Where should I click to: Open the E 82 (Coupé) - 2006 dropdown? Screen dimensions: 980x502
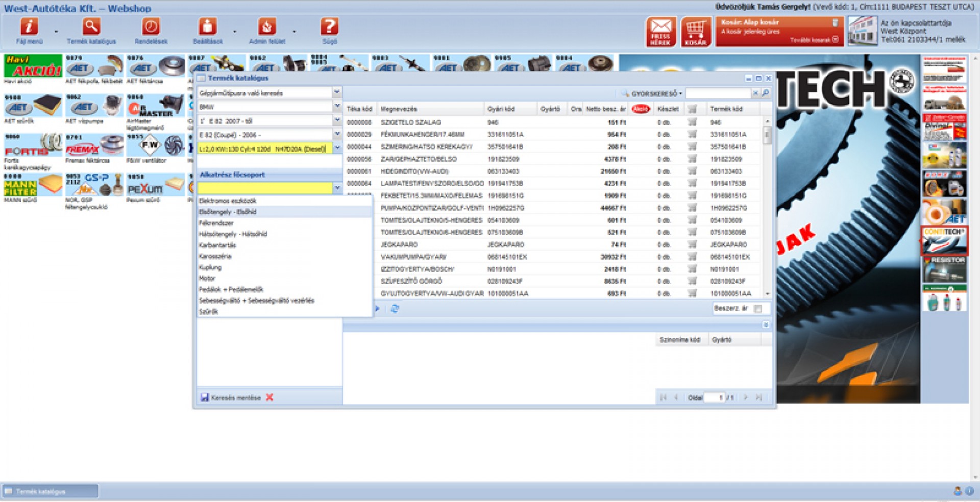[337, 134]
